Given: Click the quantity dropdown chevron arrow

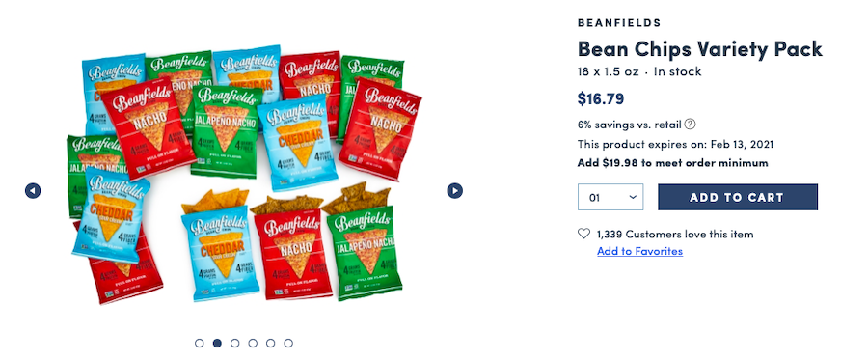Looking at the screenshot, I should [x=633, y=197].
